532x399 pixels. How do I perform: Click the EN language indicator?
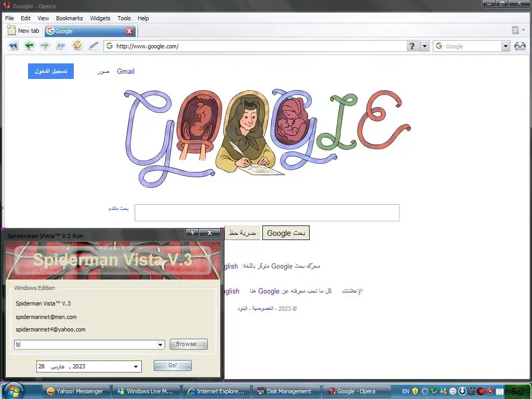[405, 391]
